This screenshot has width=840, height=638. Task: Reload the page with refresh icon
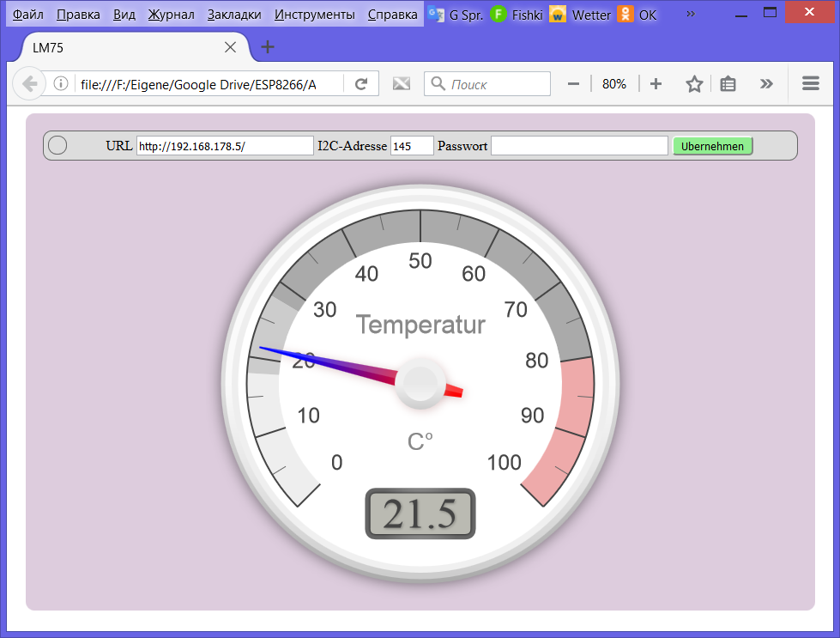point(361,84)
